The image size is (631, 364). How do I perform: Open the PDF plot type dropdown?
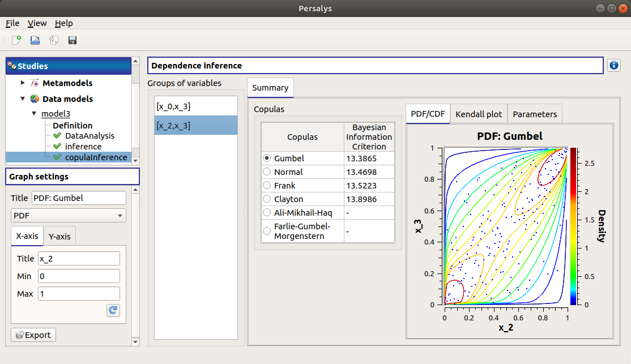(68, 215)
